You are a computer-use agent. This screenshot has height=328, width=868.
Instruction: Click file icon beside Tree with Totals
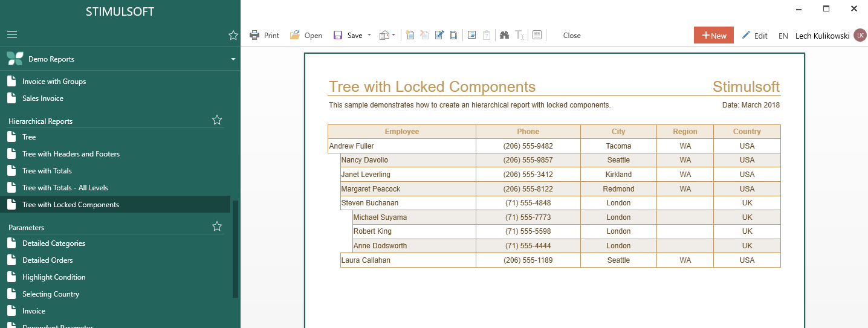(x=11, y=171)
